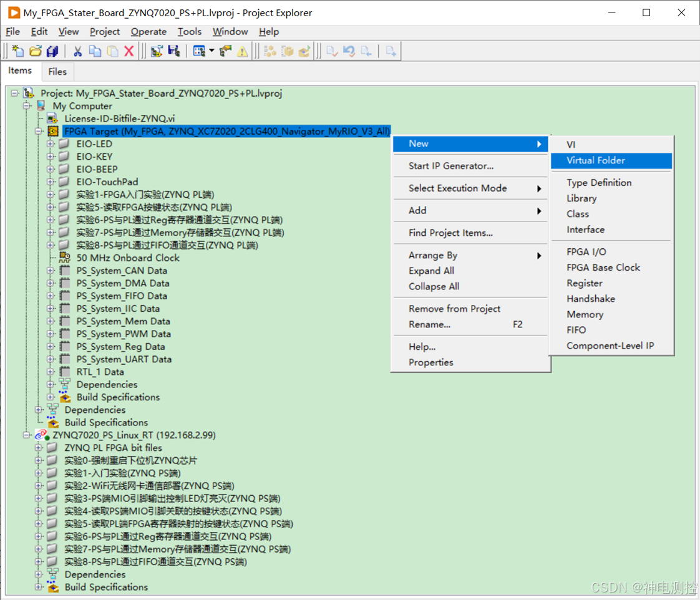Image resolution: width=700 pixels, height=600 pixels.
Task: Expand the PS_System_UART Data node
Action: pos(51,359)
